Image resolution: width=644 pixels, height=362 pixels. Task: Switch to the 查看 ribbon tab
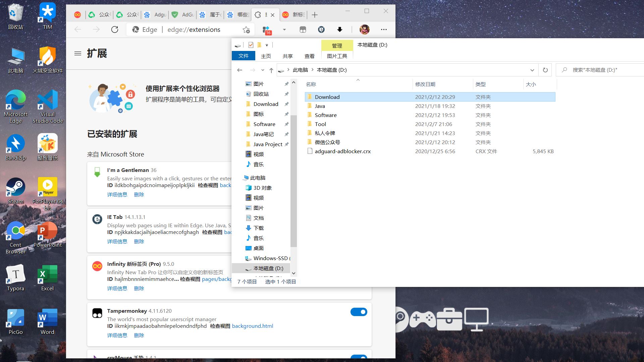point(309,56)
